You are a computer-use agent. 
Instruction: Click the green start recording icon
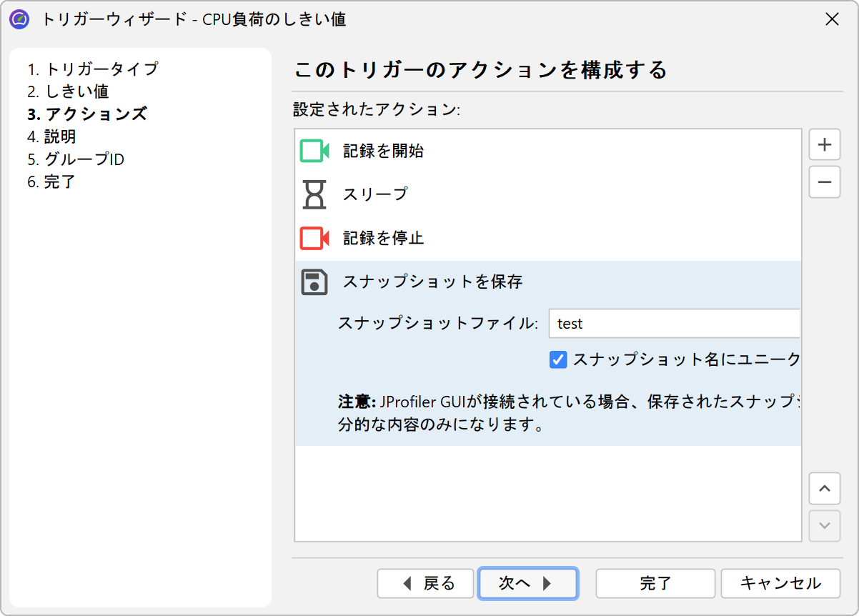point(314,151)
